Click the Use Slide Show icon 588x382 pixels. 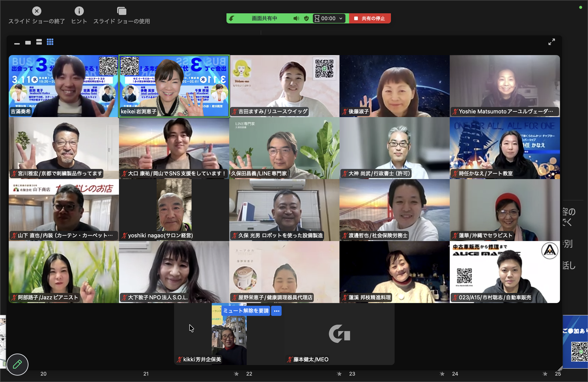tap(122, 11)
